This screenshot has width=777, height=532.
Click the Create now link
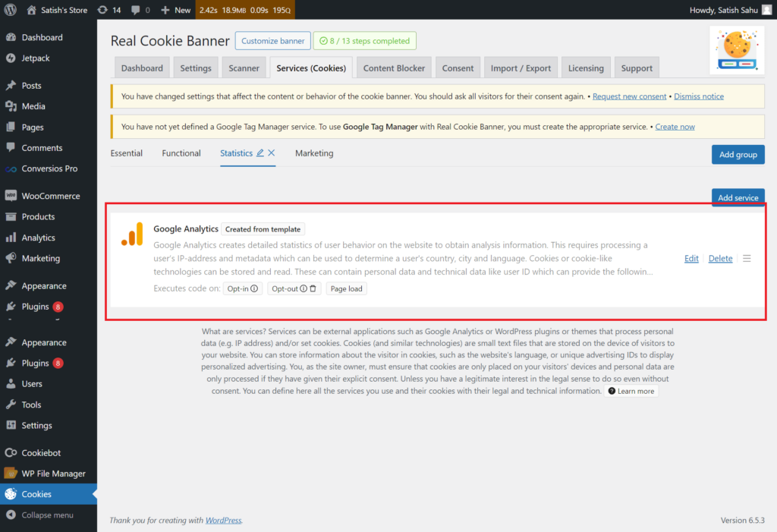(675, 127)
